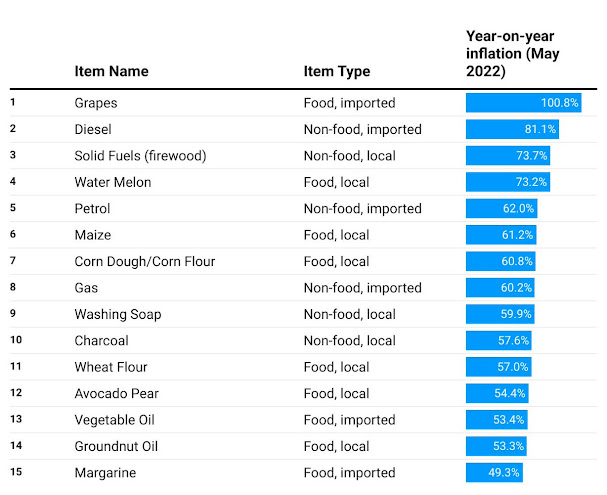The width and height of the screenshot is (607, 495).
Task: Select the Petrol row name
Action: tap(92, 209)
